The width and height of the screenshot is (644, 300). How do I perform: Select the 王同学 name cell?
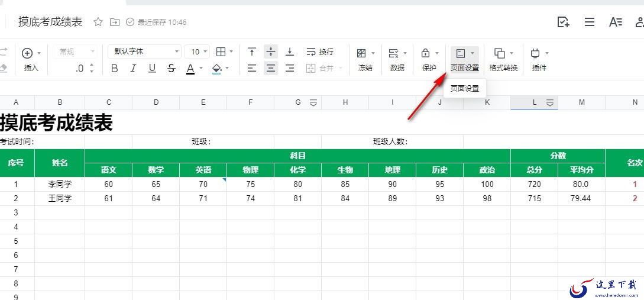click(x=60, y=198)
